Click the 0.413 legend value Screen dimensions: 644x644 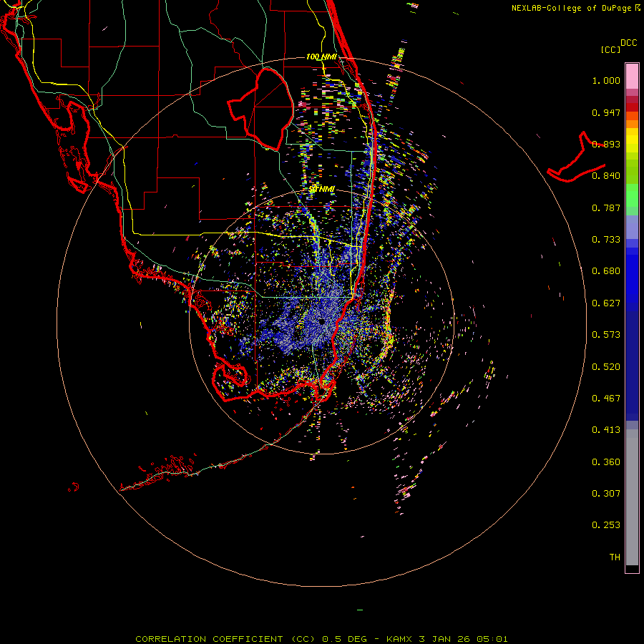click(606, 430)
